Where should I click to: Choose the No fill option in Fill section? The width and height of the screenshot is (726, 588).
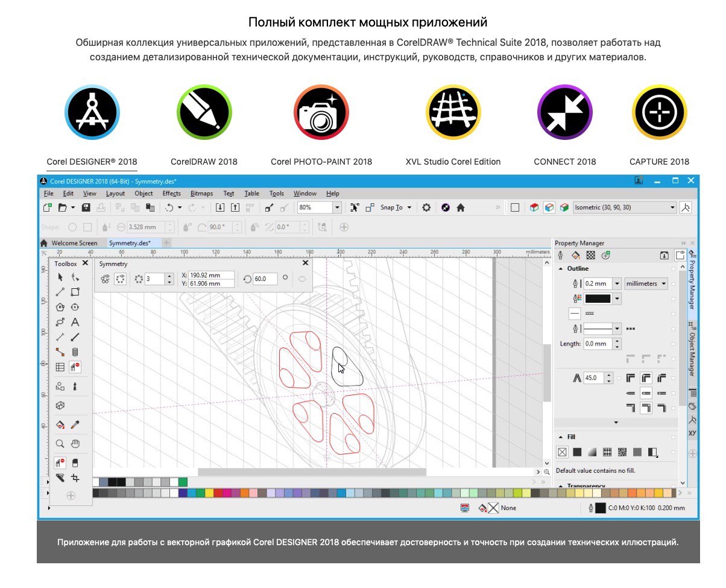562,452
